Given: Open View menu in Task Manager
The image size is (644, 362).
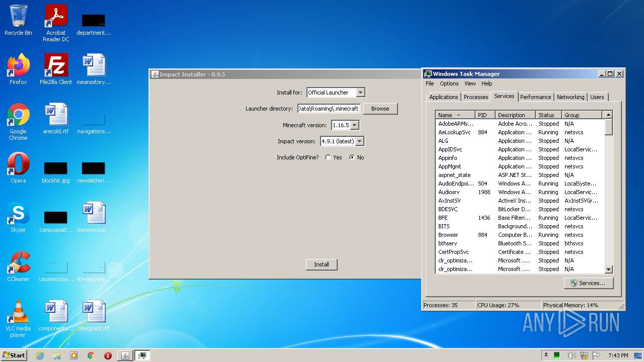Looking at the screenshot, I should [470, 83].
